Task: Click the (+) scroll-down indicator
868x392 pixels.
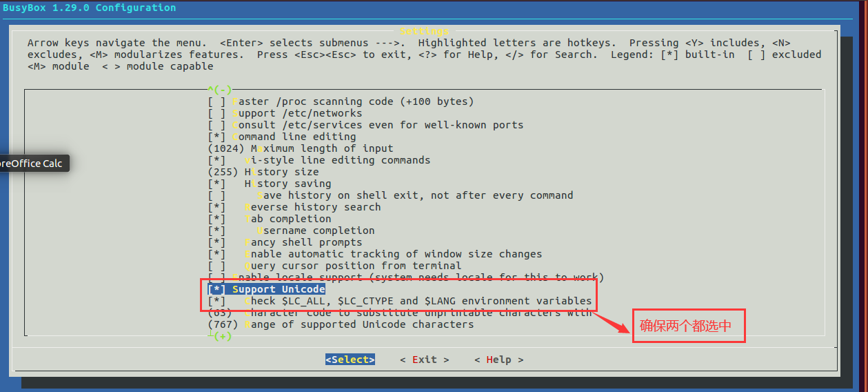Action: pyautogui.click(x=220, y=336)
